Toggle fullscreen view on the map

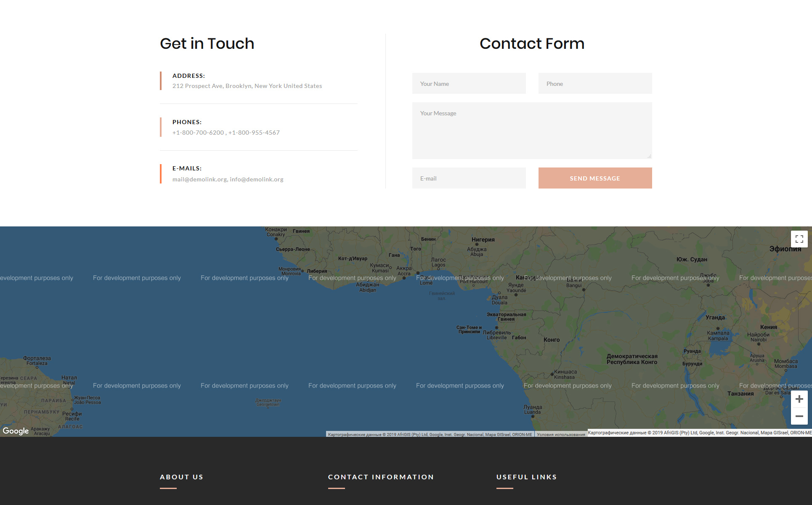tap(799, 239)
